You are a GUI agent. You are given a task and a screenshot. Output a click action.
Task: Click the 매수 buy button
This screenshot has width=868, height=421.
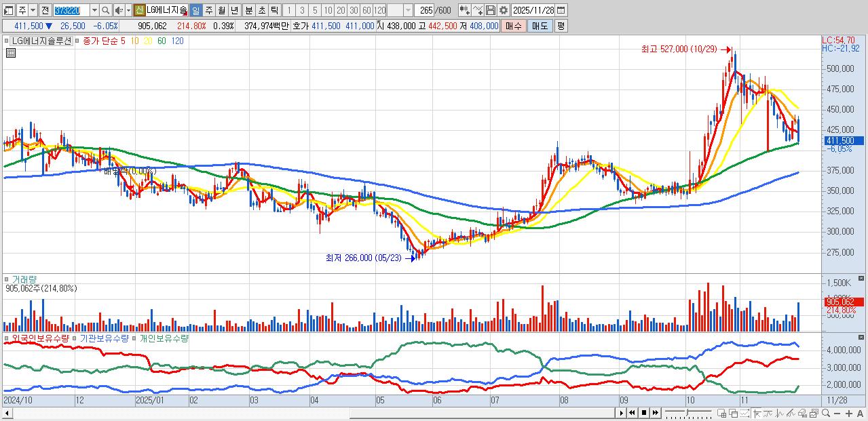514,26
